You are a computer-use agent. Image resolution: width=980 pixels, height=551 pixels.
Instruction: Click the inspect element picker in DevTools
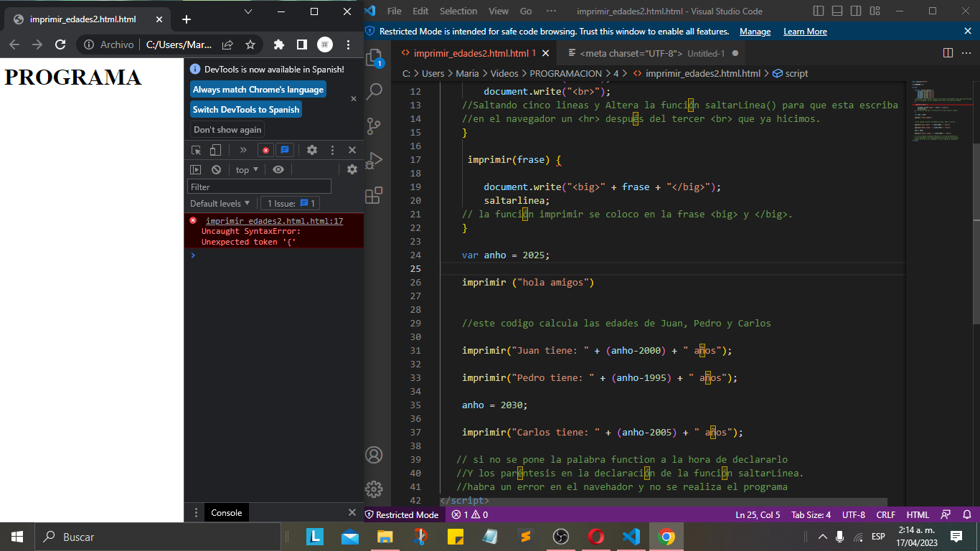196,150
